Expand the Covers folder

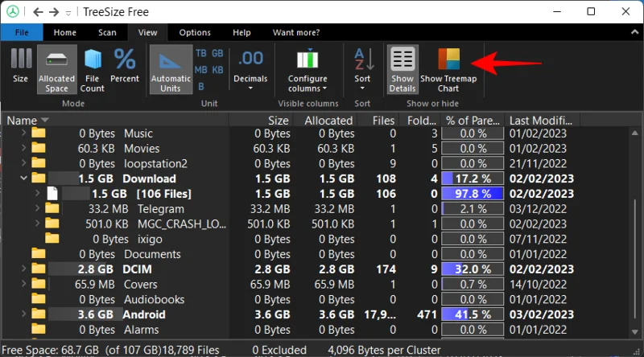[x=23, y=284]
